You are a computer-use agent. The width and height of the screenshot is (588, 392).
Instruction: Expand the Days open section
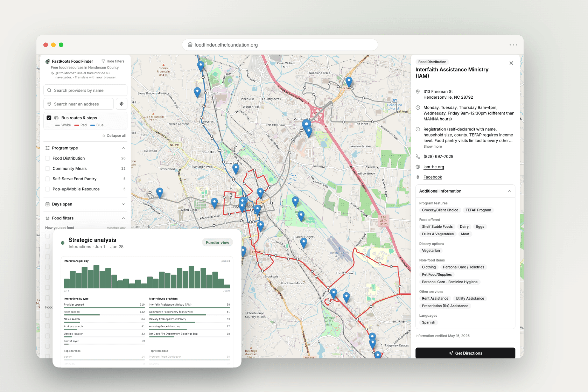(x=123, y=204)
